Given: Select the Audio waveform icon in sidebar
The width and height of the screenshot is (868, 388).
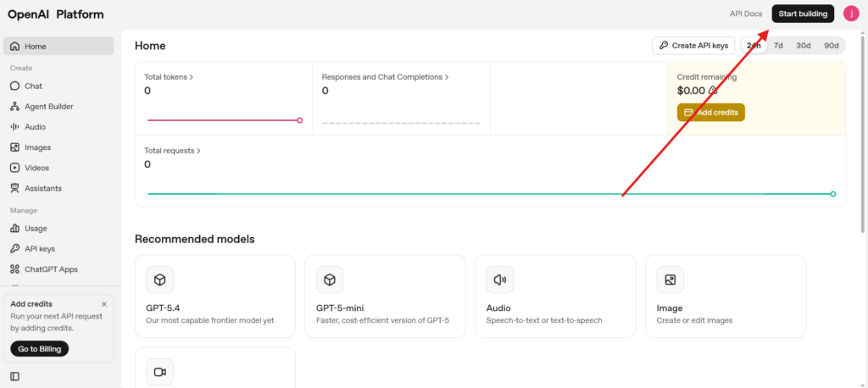Looking at the screenshot, I should tap(15, 127).
